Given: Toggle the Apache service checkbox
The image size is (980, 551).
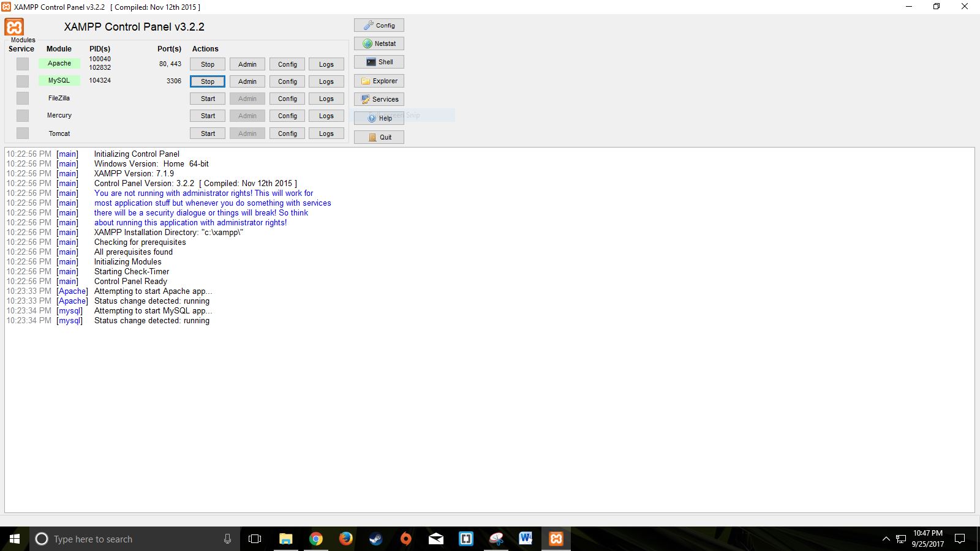Looking at the screenshot, I should [23, 64].
